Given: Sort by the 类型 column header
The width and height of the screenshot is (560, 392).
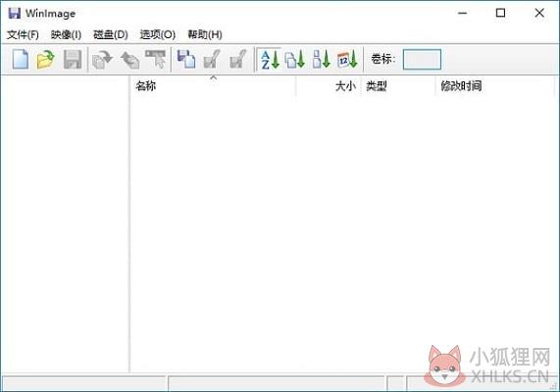Looking at the screenshot, I should tap(398, 86).
